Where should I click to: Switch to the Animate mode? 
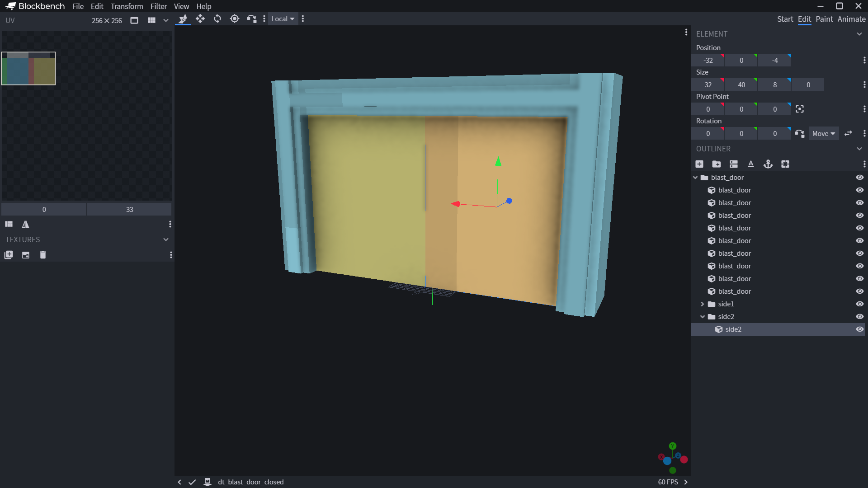[x=851, y=19]
